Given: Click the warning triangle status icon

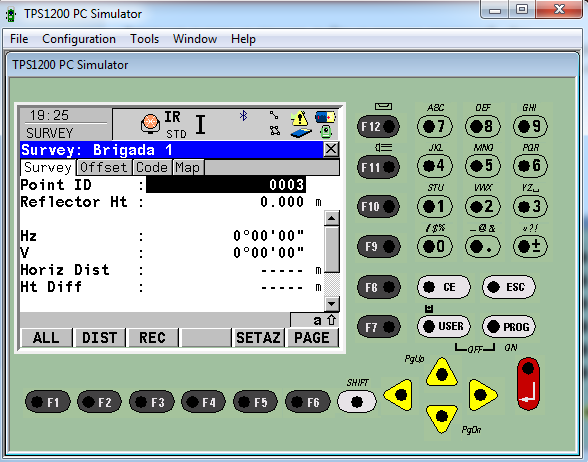Looking at the screenshot, I should pos(299,118).
